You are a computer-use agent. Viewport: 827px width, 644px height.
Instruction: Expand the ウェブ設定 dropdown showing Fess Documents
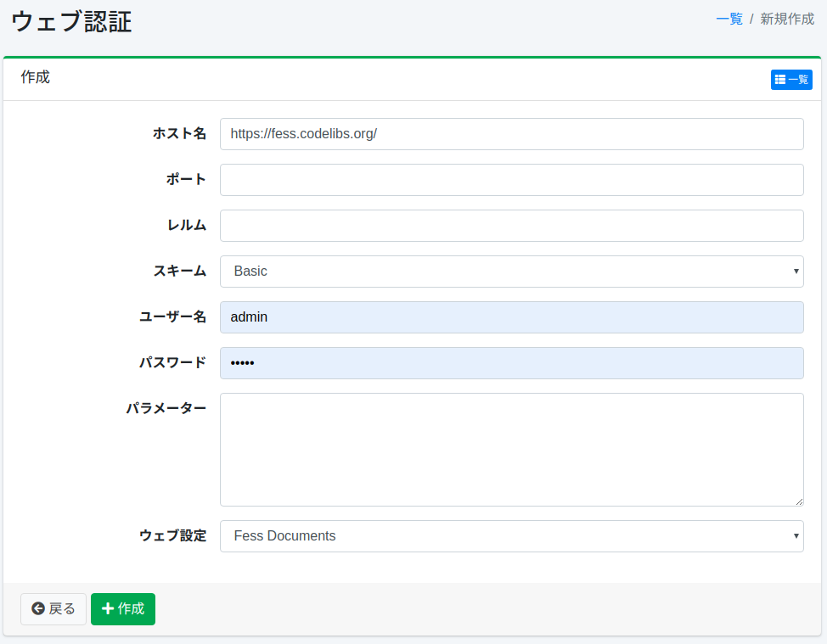tap(511, 536)
